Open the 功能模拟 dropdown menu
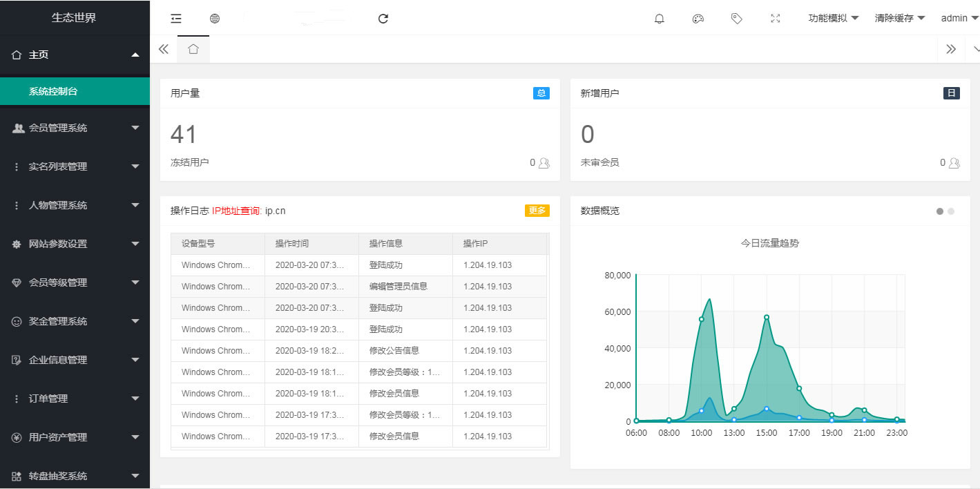This screenshot has width=980, height=489. [x=833, y=19]
